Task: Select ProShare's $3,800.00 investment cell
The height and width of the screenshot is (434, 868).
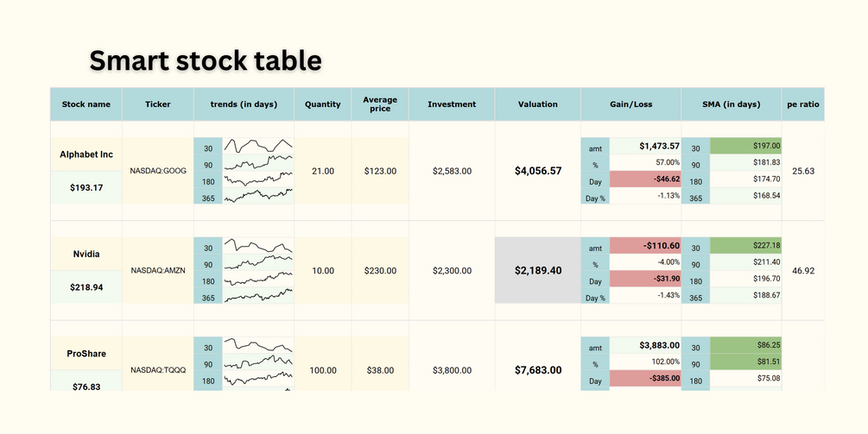Action: (x=452, y=370)
